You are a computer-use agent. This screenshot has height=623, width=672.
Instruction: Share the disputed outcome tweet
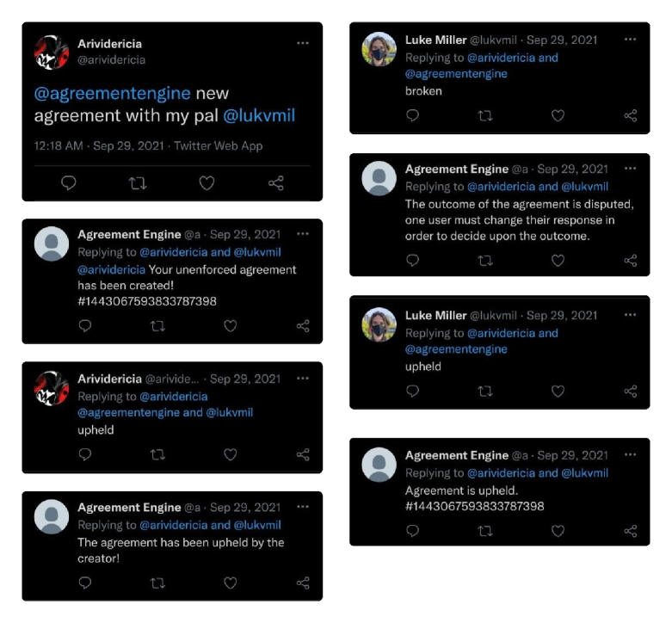[x=630, y=260]
